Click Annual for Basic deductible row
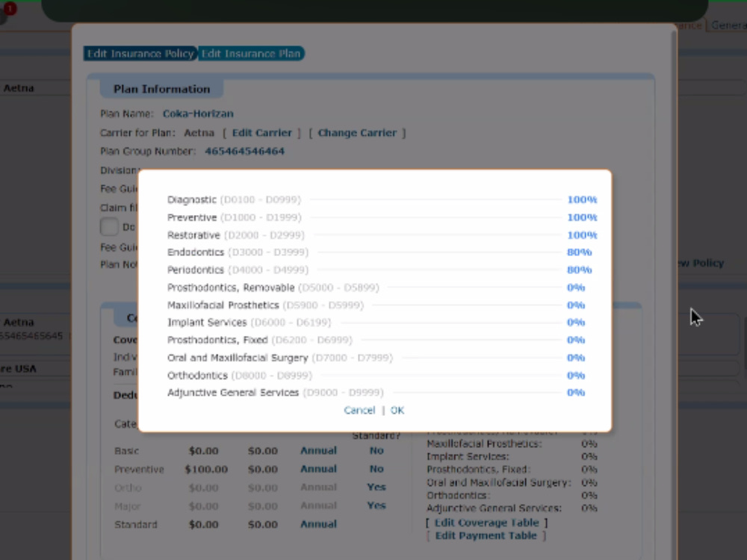747x560 pixels. click(x=318, y=450)
